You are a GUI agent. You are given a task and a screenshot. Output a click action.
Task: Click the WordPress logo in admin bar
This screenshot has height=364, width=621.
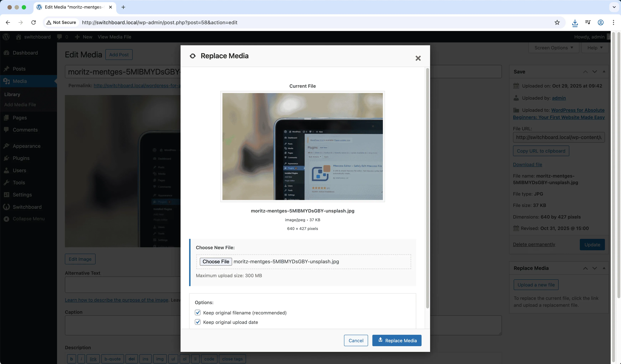tap(6, 37)
